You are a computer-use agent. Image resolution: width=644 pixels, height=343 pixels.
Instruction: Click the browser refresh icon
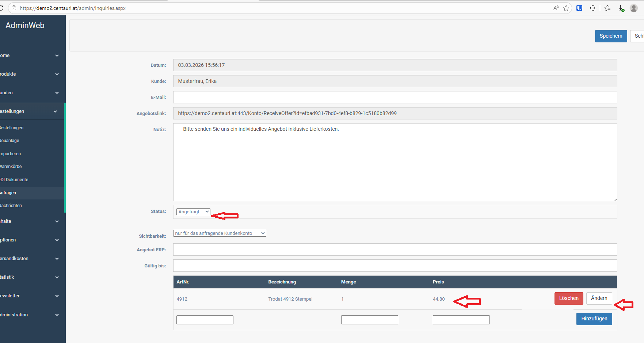point(1,8)
